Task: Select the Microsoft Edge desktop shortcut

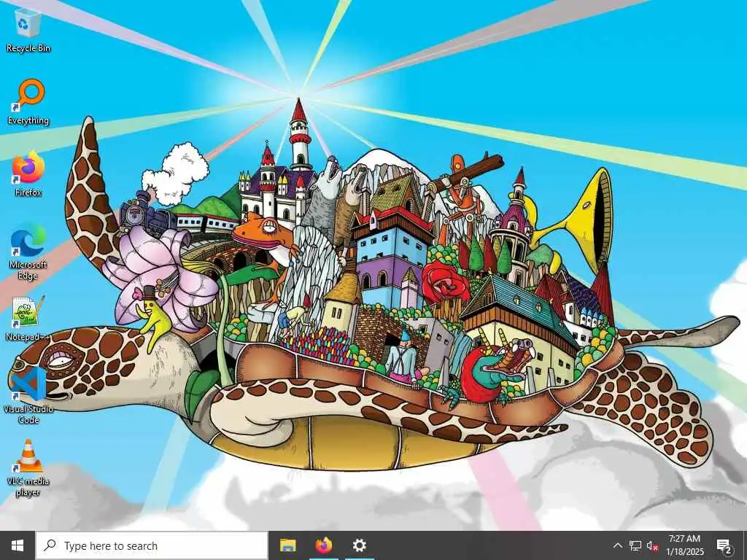Action: 28,252
